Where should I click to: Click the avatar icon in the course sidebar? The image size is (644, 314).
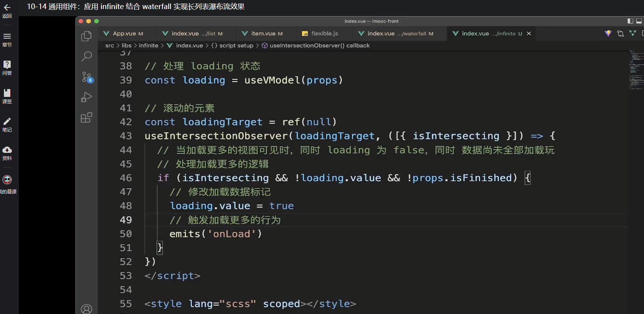pyautogui.click(x=7, y=180)
